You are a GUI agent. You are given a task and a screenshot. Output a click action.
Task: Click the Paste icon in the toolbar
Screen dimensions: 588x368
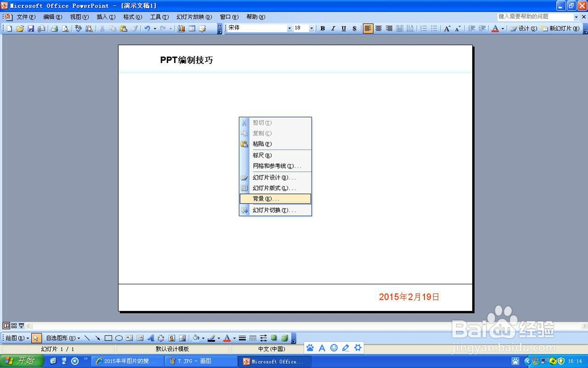click(123, 28)
